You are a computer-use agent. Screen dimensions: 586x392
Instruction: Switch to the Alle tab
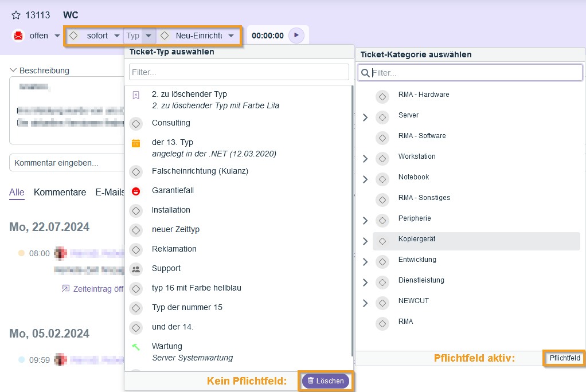(x=17, y=193)
